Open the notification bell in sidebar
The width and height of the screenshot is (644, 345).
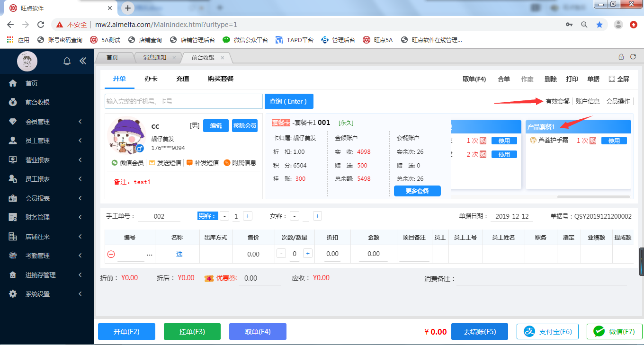[67, 61]
